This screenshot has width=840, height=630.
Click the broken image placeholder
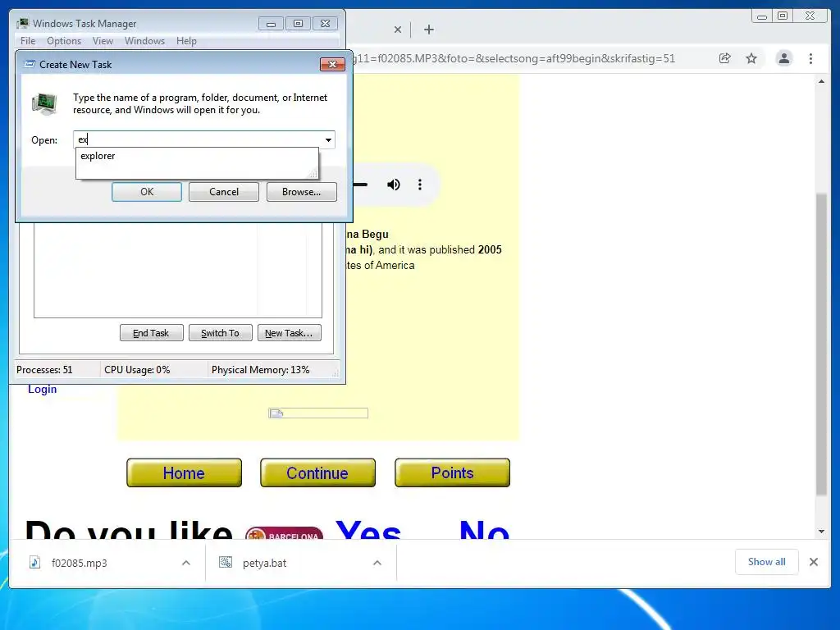[x=318, y=413]
